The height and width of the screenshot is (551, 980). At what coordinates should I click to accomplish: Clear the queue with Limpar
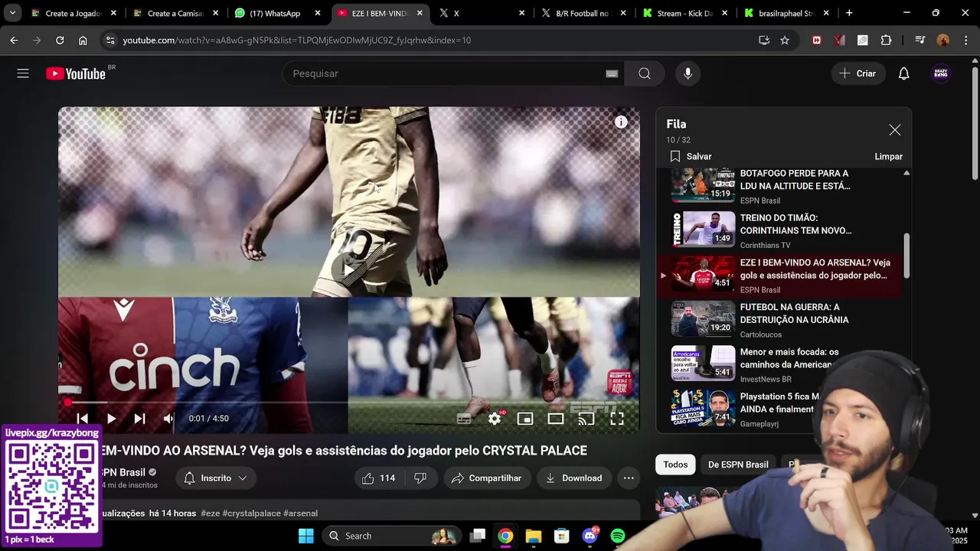(888, 156)
